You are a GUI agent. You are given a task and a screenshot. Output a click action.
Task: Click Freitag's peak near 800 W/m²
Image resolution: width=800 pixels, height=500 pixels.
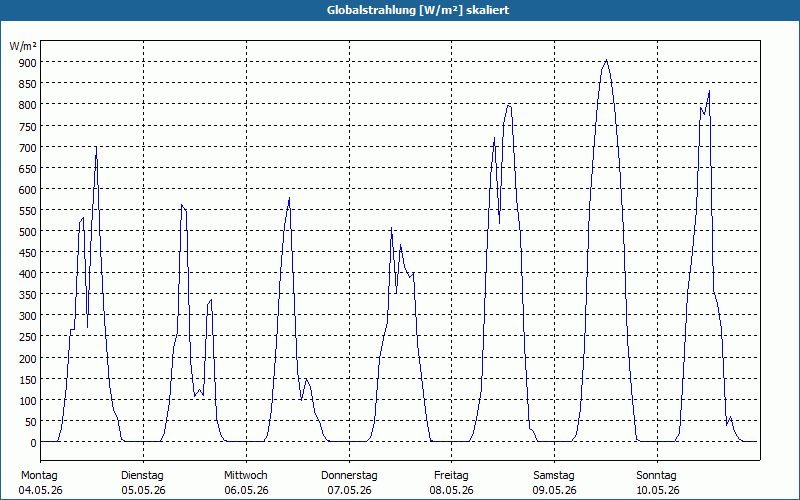click(x=509, y=106)
